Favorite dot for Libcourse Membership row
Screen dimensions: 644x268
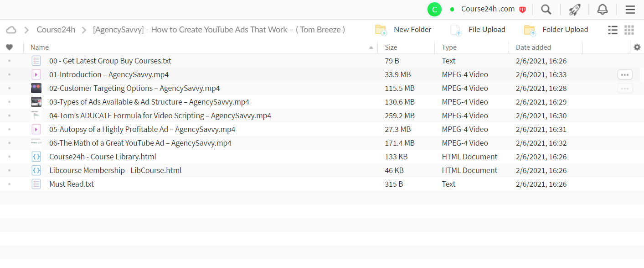(x=9, y=170)
